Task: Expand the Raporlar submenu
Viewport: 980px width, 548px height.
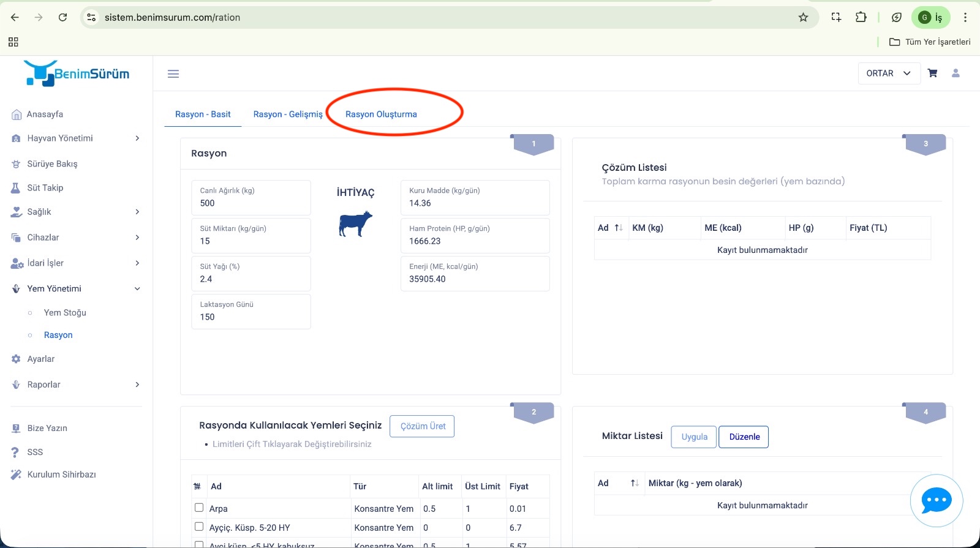Action: [x=137, y=385]
